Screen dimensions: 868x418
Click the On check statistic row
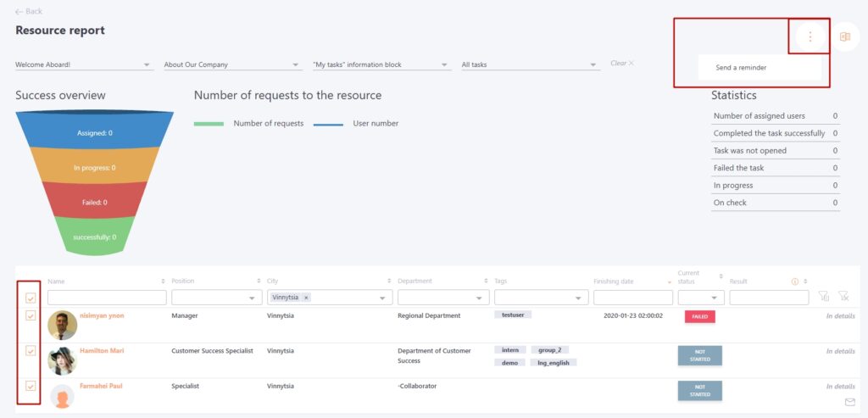(x=775, y=203)
